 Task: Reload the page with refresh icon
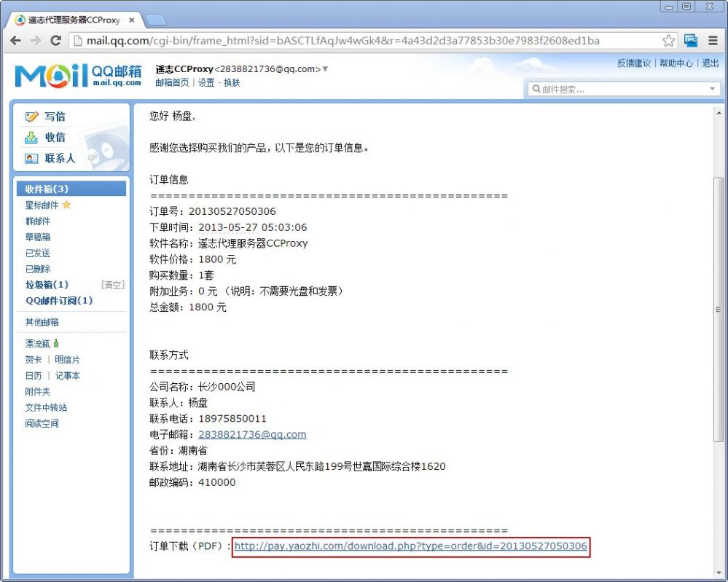(55, 40)
